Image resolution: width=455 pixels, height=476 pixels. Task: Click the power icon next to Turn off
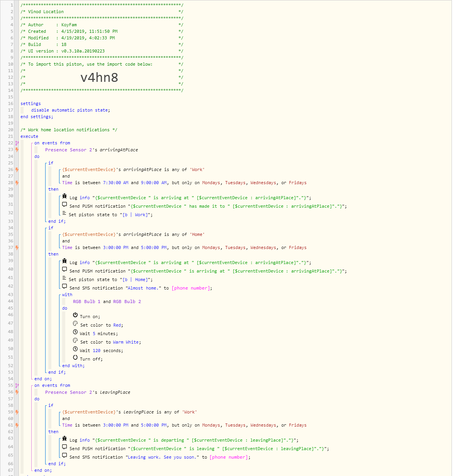click(x=75, y=357)
